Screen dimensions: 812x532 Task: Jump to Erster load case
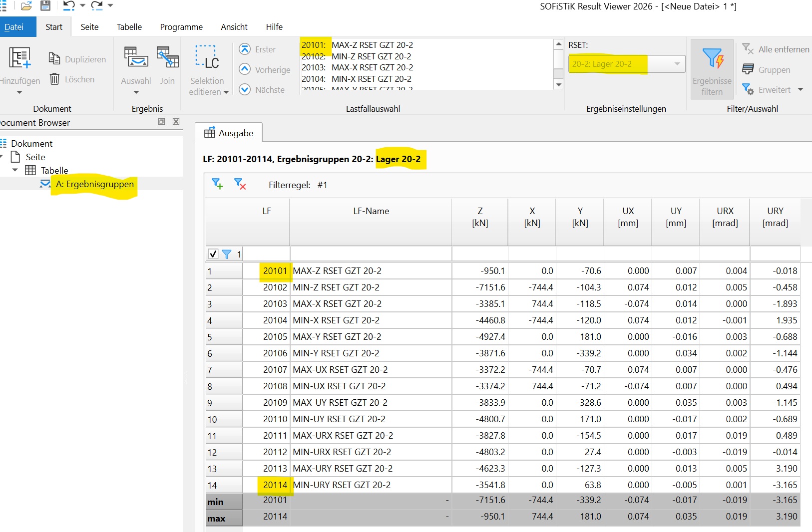pos(245,49)
